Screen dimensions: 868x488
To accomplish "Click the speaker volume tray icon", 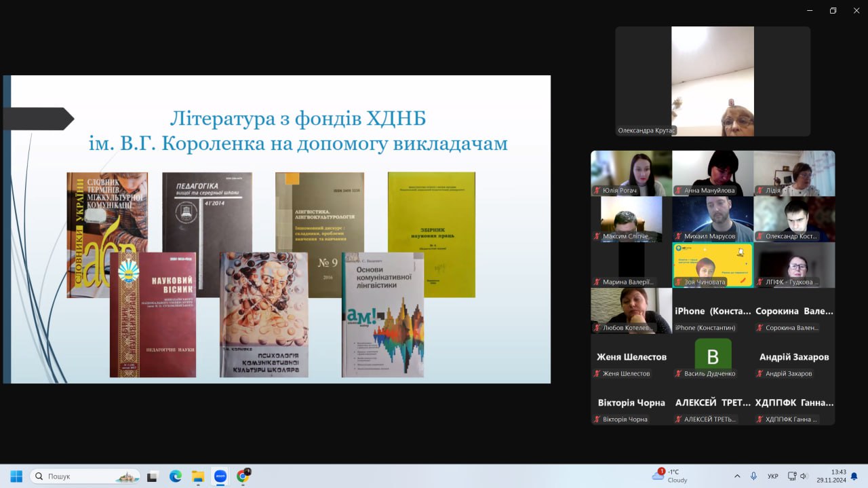I will point(804,476).
